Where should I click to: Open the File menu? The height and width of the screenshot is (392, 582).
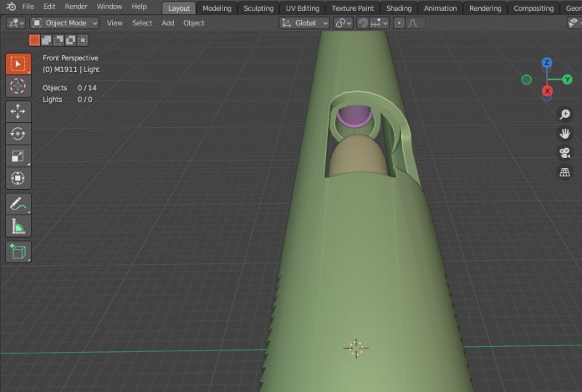28,7
